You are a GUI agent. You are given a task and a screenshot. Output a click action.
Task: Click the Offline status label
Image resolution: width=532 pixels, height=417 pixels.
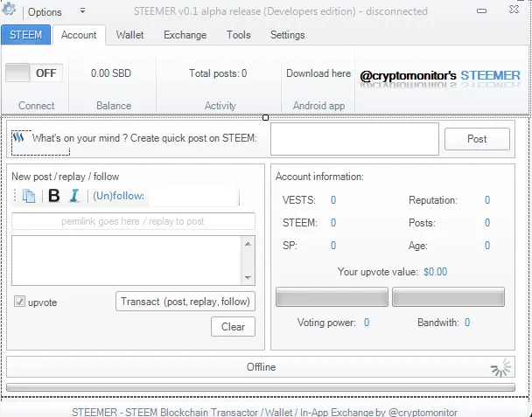[261, 367]
